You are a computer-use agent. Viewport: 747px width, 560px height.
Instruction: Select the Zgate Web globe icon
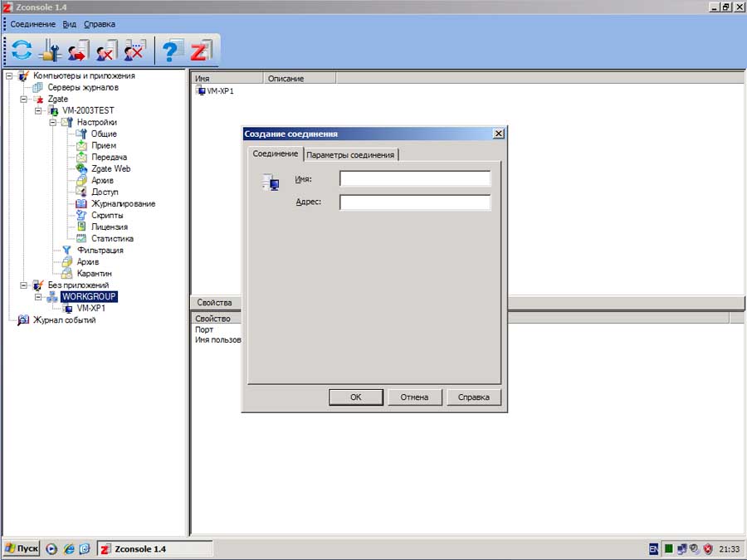(81, 168)
